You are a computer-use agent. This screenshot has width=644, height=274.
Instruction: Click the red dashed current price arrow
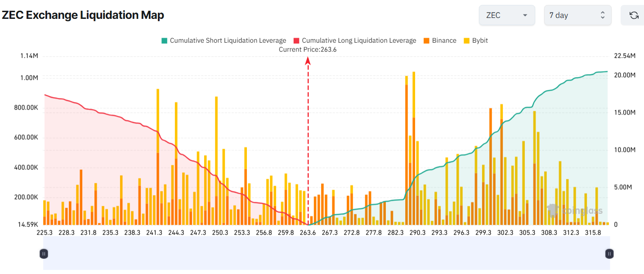click(308, 141)
